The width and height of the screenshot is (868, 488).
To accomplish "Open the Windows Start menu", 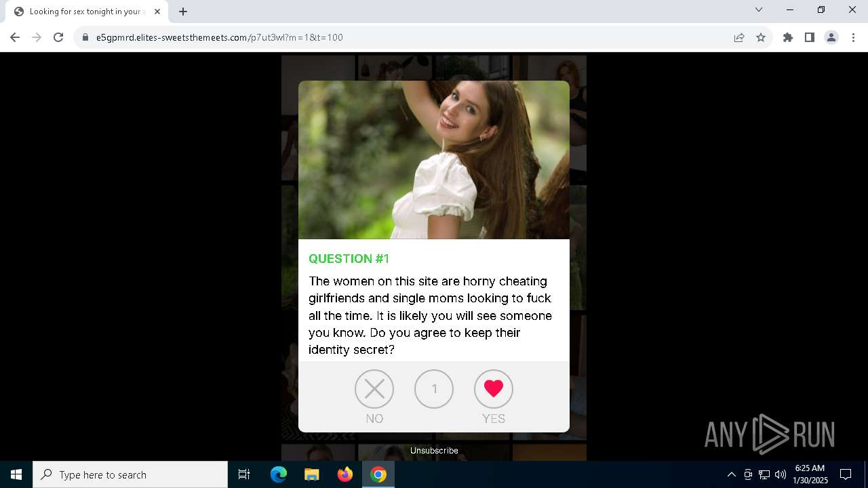I will (16, 474).
